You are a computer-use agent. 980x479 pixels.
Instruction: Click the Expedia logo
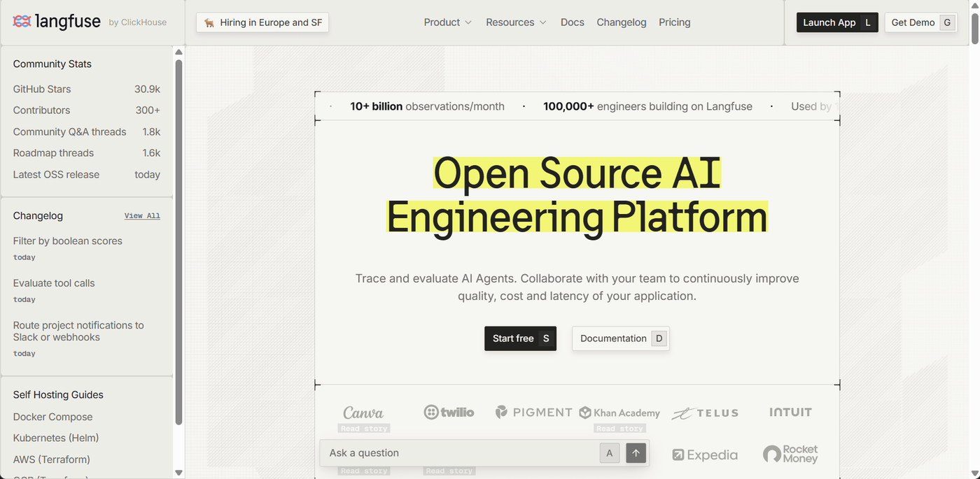705,455
